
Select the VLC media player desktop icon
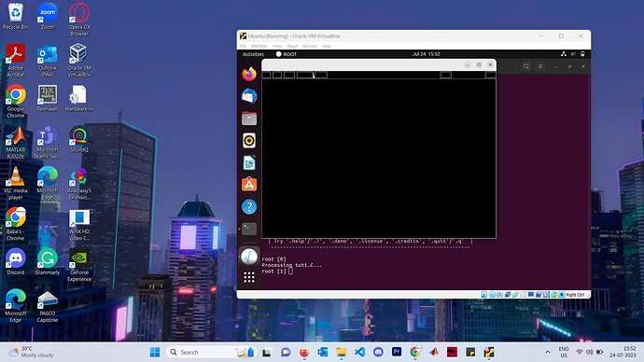click(x=16, y=184)
